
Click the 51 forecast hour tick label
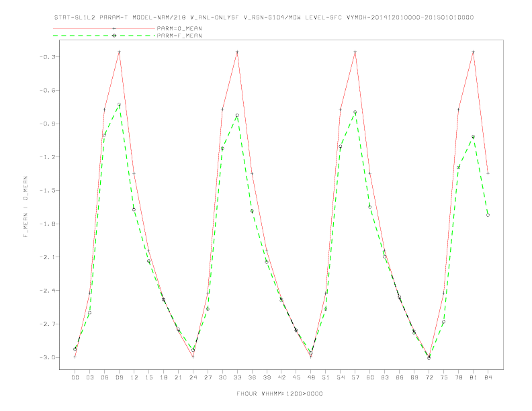point(326,377)
